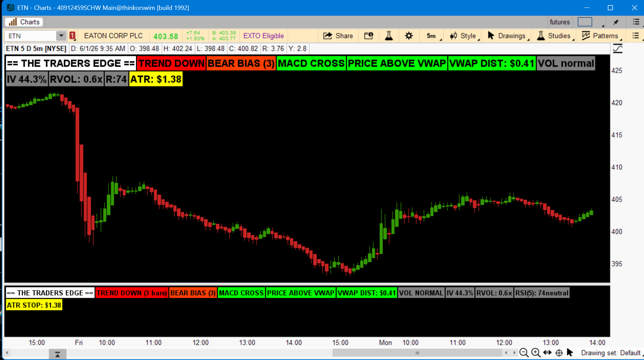Click the ETN 5 D 5m [NYSE] chart label
The width and height of the screenshot is (644, 360).
tap(36, 49)
